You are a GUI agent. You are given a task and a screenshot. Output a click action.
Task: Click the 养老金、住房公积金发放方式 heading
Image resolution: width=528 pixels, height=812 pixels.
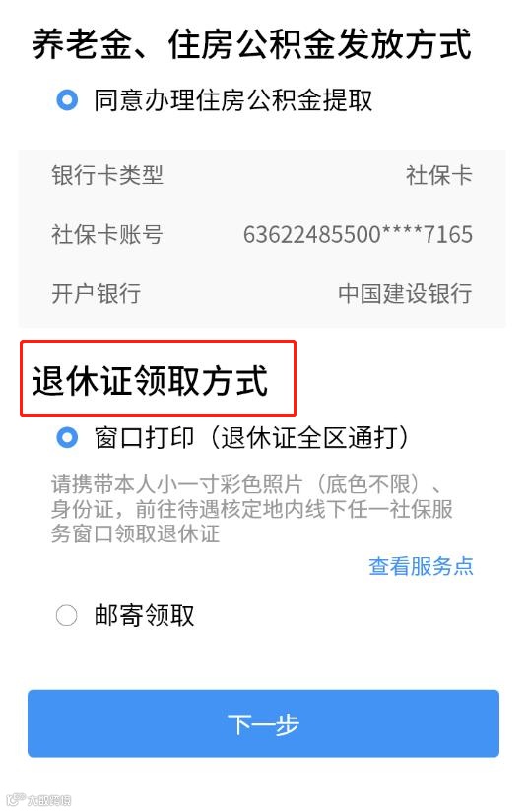point(252,44)
